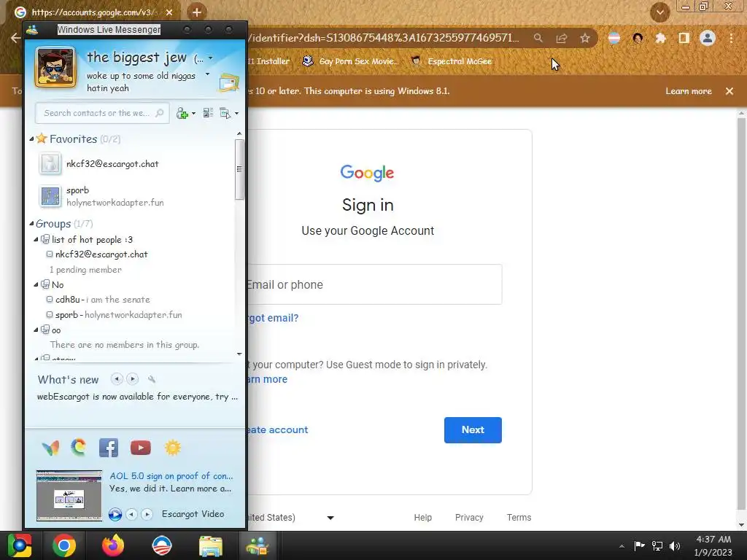This screenshot has width=747, height=560.
Task: Click the second colorful swirl app icon
Action: (79, 447)
